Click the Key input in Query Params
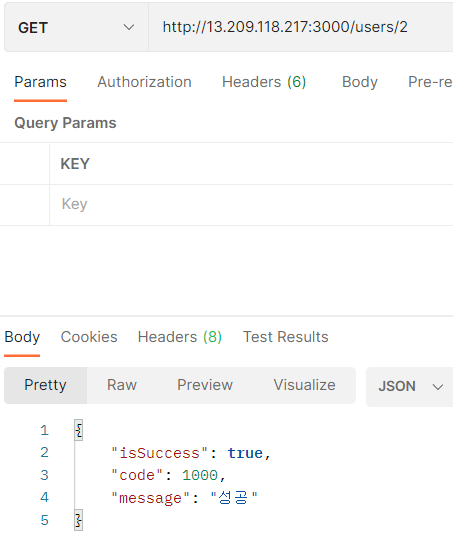 click(x=251, y=204)
